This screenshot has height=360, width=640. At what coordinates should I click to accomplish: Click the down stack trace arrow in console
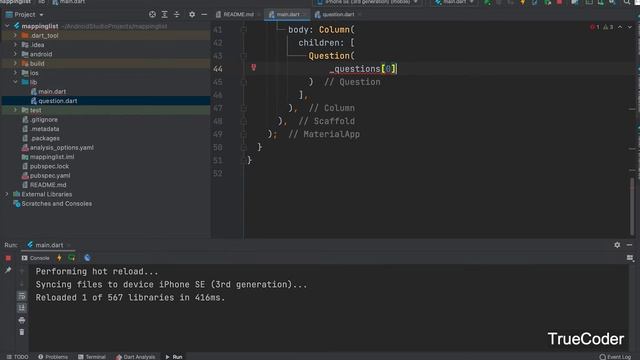[22, 283]
